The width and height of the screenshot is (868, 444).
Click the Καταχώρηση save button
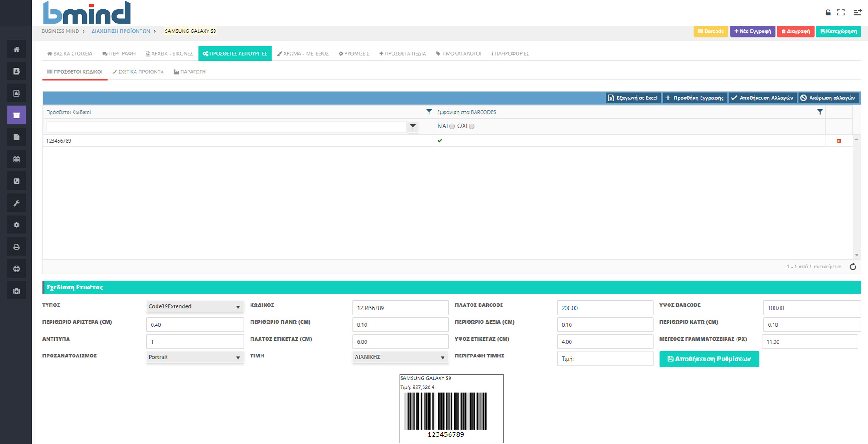pos(838,31)
